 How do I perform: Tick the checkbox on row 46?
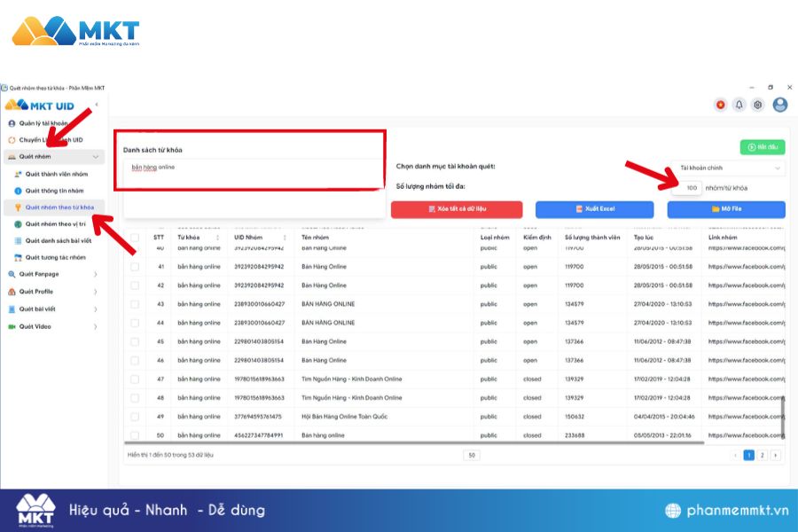click(x=135, y=361)
